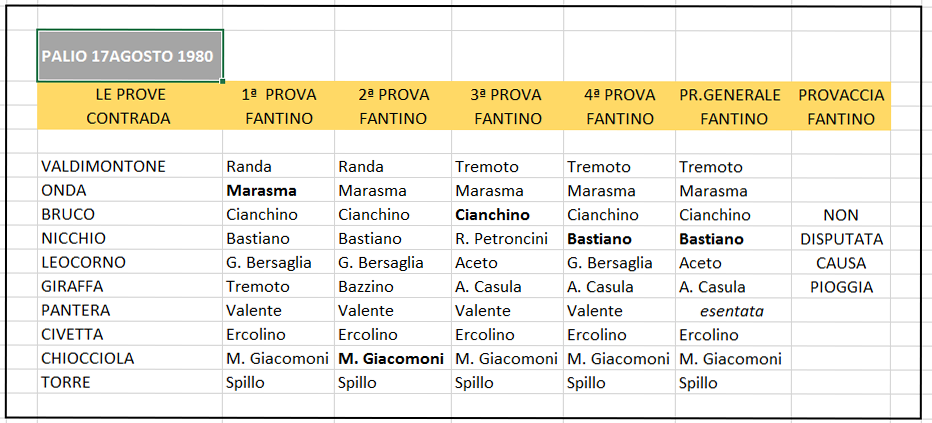Select the PALIO 17AGOSTO 1980 title cell
Screen dimensions: 932x423
pyautogui.click(x=130, y=55)
